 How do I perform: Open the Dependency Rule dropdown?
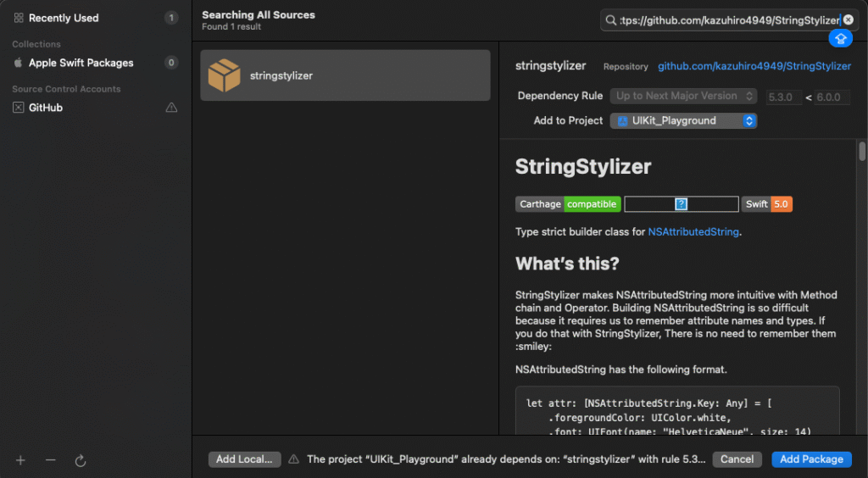(683, 96)
